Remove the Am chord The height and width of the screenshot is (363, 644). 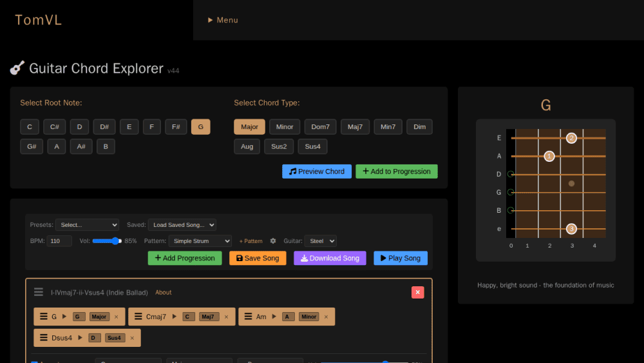pos(326,317)
